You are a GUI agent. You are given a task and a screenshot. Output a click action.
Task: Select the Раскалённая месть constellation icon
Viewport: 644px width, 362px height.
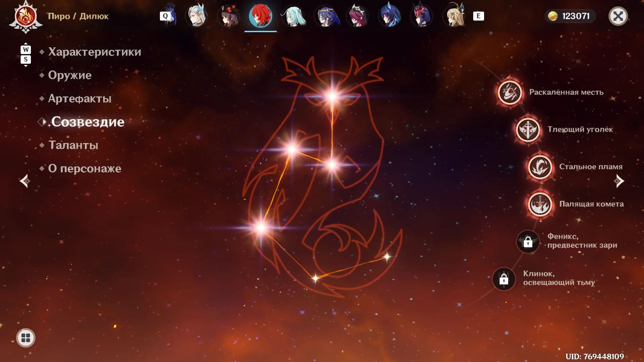[x=510, y=93]
